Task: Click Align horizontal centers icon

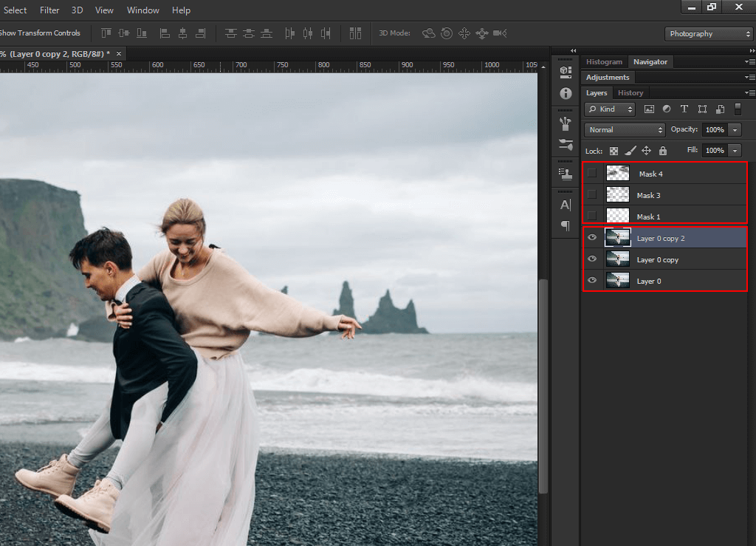Action: pos(183,33)
